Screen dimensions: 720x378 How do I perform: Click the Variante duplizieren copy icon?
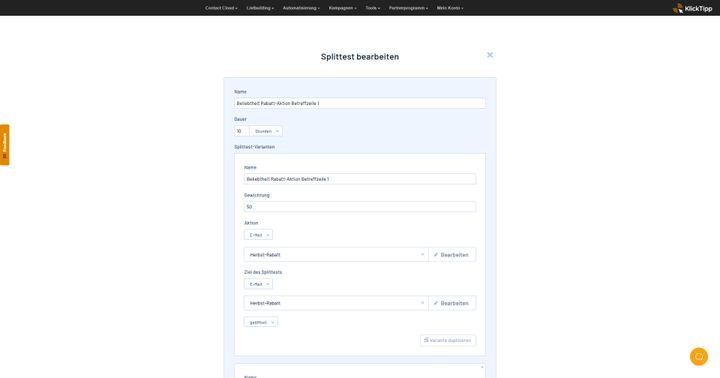(x=426, y=340)
